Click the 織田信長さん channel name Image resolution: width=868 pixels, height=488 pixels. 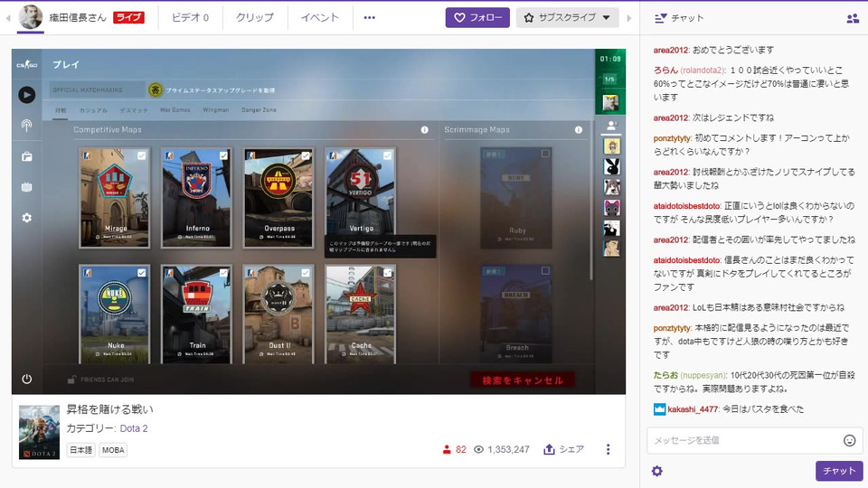point(78,18)
